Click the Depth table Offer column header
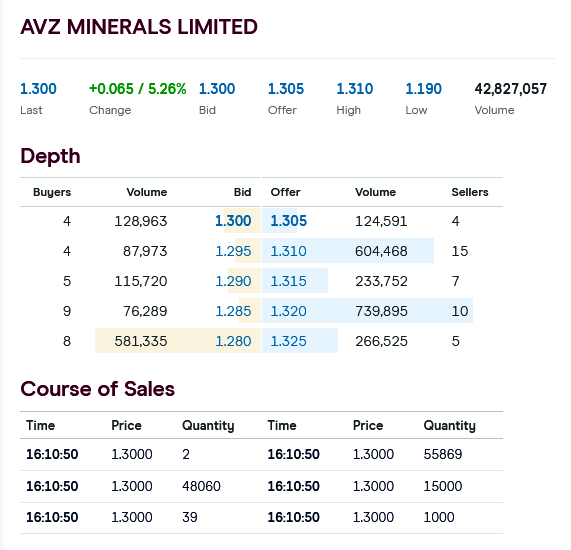 286,192
